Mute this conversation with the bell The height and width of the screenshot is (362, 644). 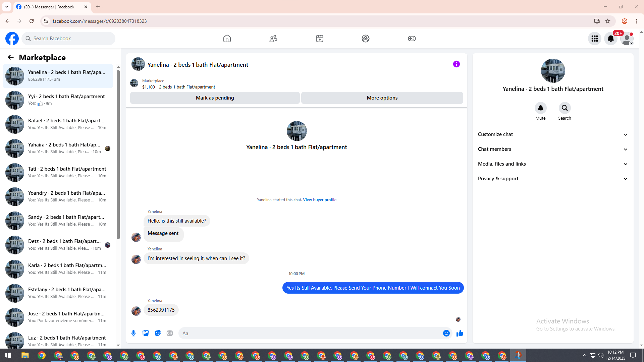(540, 108)
